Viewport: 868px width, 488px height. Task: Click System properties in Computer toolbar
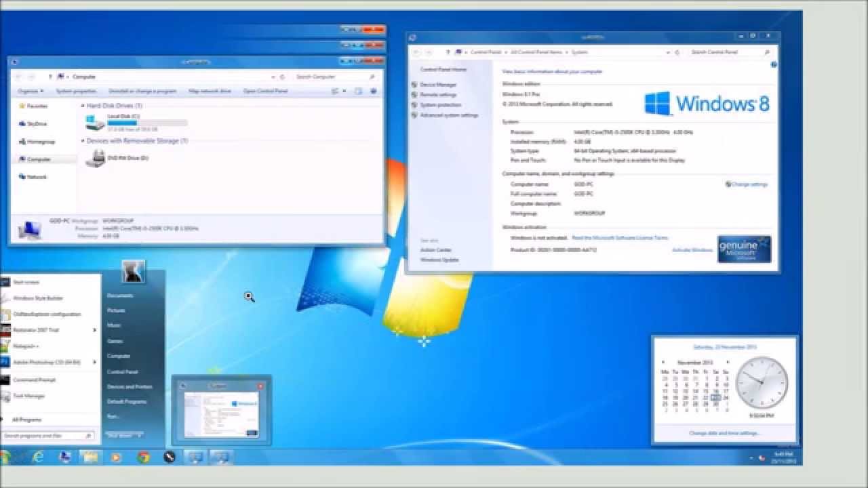pos(76,91)
